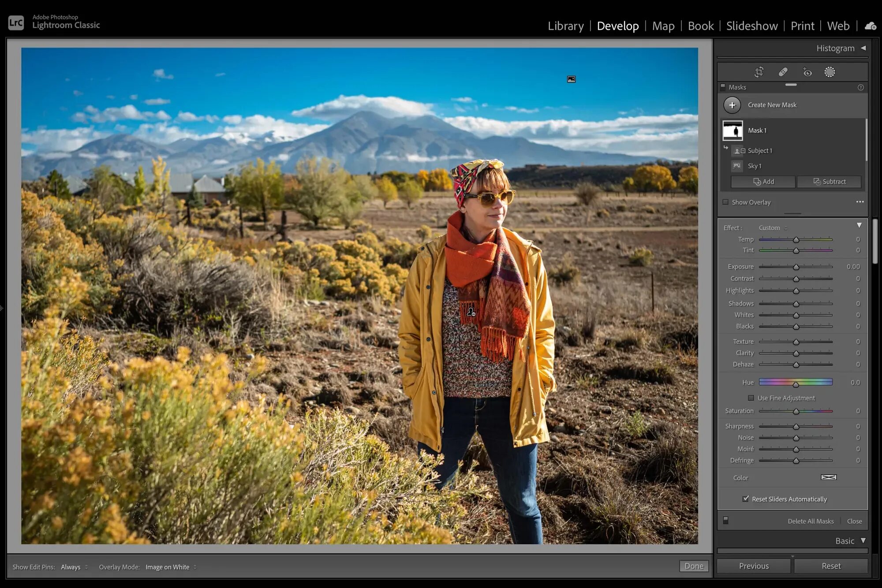Click the Previous button

(x=753, y=566)
